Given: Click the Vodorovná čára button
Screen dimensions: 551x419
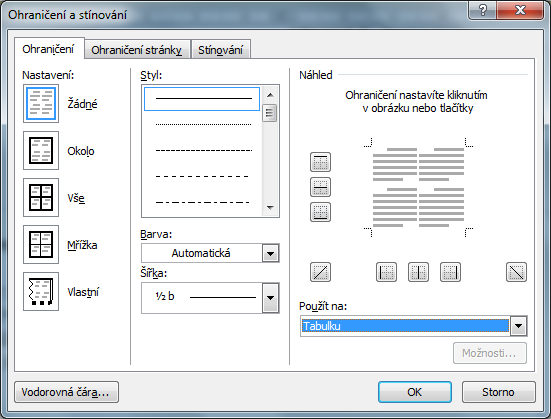Looking at the screenshot, I should click(66, 392).
